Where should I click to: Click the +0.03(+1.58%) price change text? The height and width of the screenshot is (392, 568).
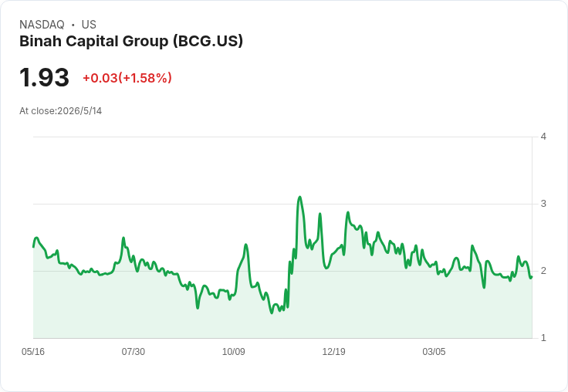pyautogui.click(x=127, y=78)
